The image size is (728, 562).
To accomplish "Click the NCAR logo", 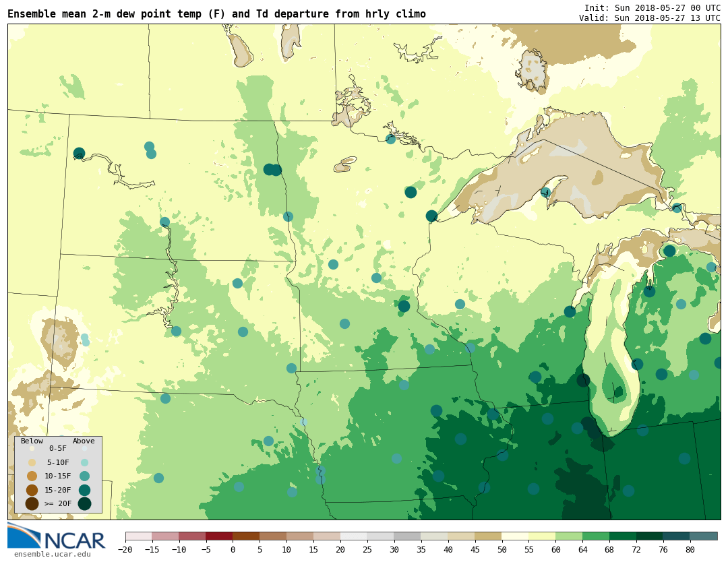I will [57, 536].
